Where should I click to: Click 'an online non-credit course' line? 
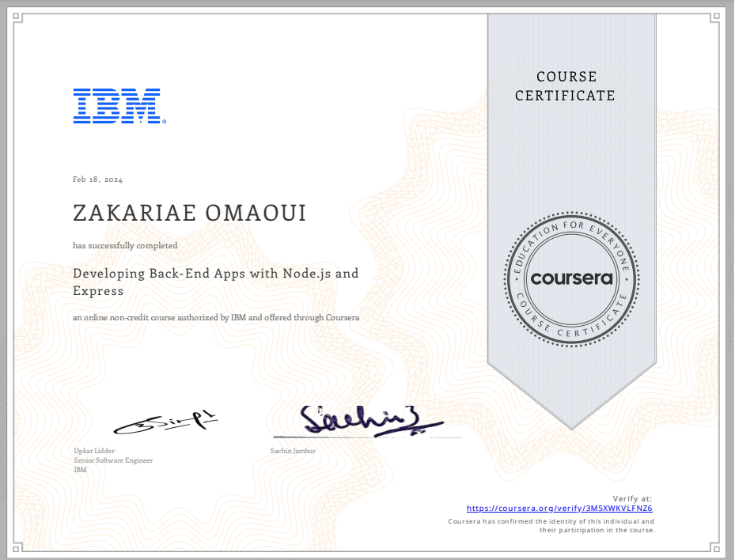[216, 318]
